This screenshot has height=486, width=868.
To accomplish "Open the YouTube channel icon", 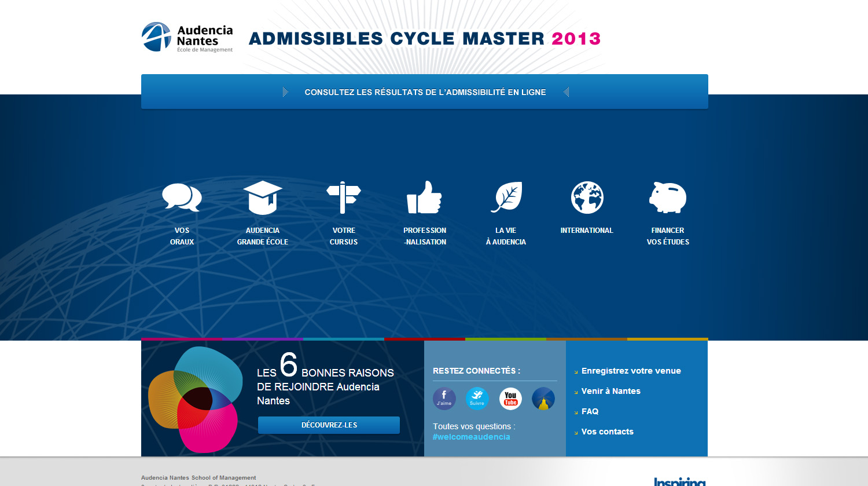I will click(x=510, y=399).
